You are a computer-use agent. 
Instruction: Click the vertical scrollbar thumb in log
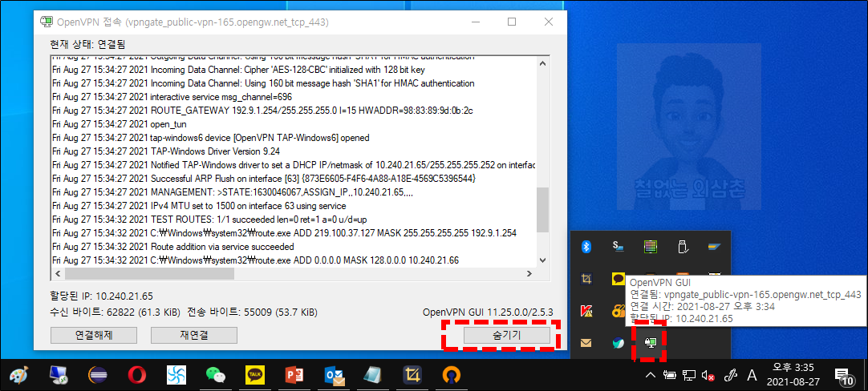(542, 210)
